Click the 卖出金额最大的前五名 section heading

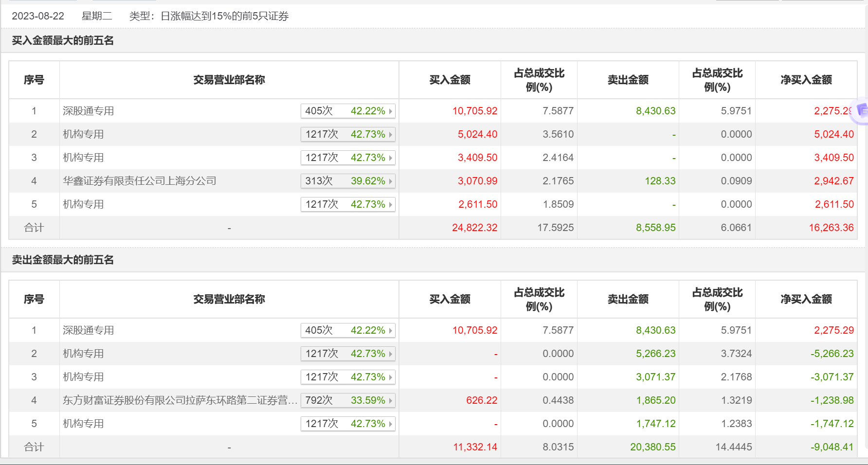[x=63, y=260]
